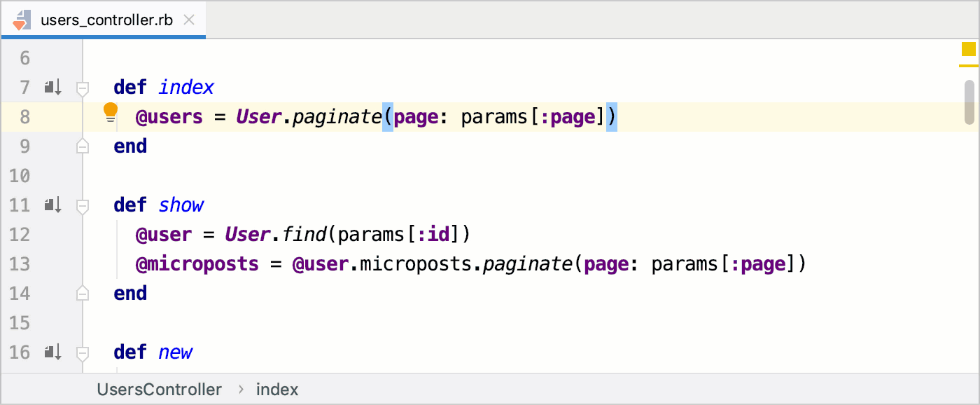Collapse the show method with its fold marker
980x405 pixels.
[82, 205]
